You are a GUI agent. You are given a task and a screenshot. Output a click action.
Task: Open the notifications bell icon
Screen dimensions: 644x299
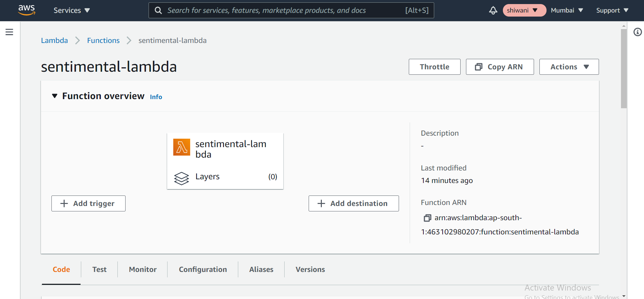[493, 10]
